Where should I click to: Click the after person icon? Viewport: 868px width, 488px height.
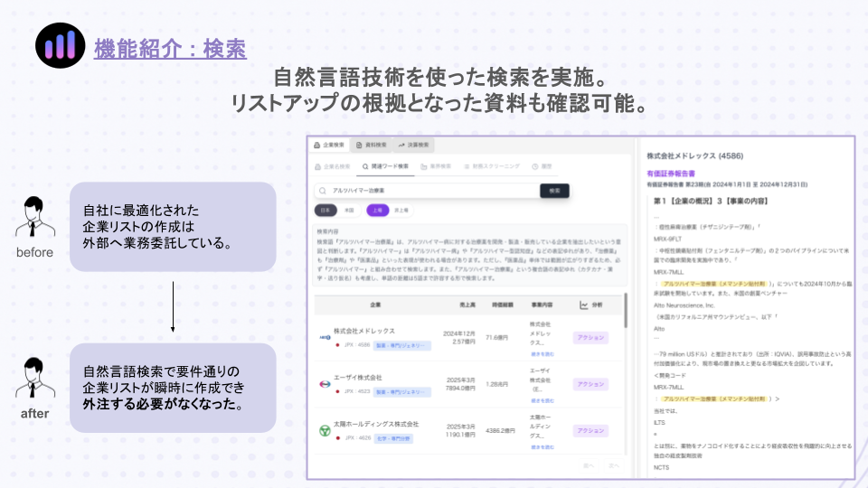tap(34, 380)
